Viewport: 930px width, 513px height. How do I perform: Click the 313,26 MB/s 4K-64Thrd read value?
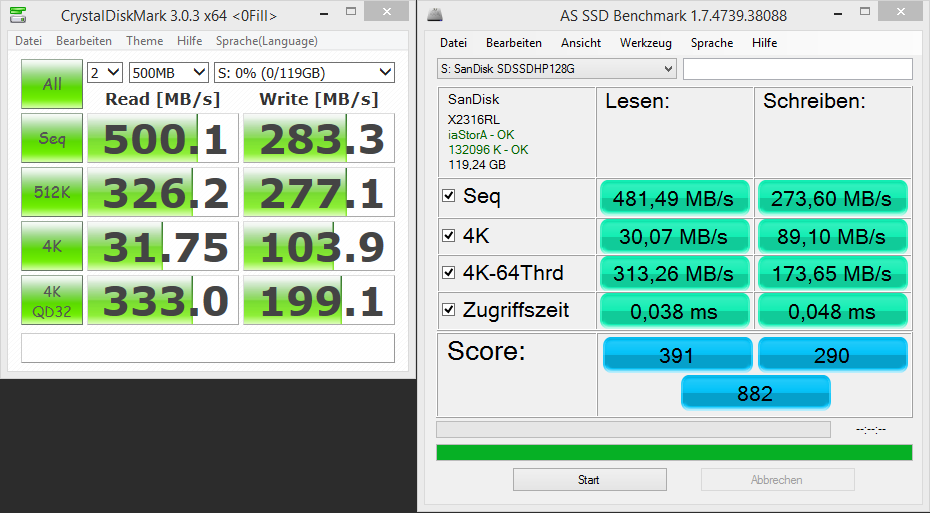[x=674, y=273]
